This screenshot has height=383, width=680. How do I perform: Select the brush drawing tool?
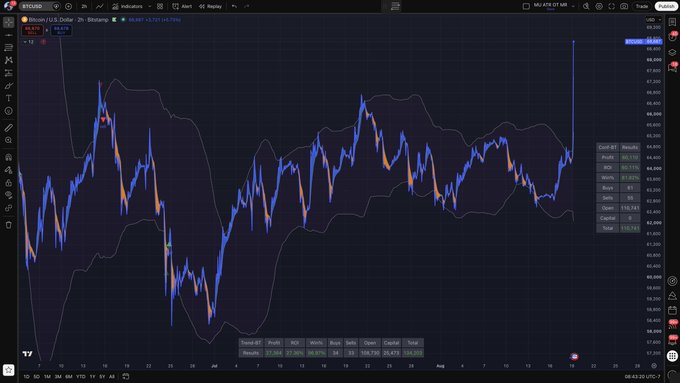tap(9, 85)
